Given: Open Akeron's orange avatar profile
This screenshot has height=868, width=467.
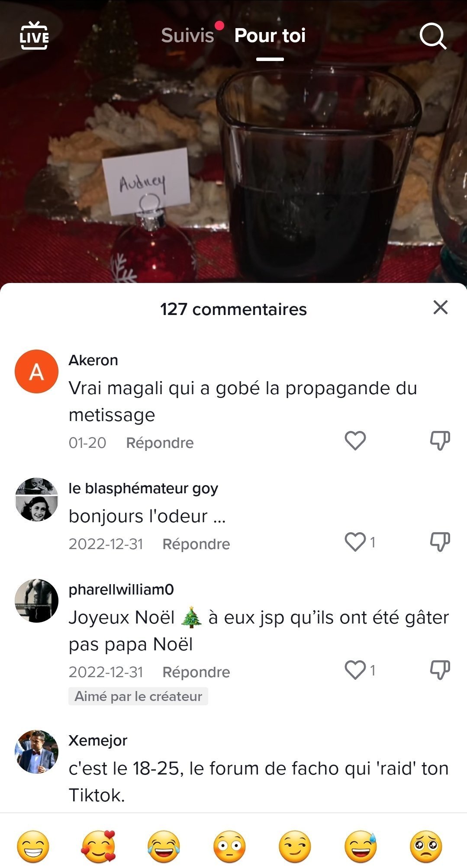Looking at the screenshot, I should pyautogui.click(x=36, y=371).
